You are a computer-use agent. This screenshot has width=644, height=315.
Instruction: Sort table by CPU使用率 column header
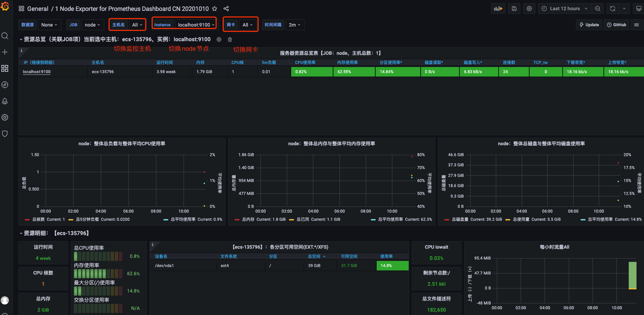(305, 63)
